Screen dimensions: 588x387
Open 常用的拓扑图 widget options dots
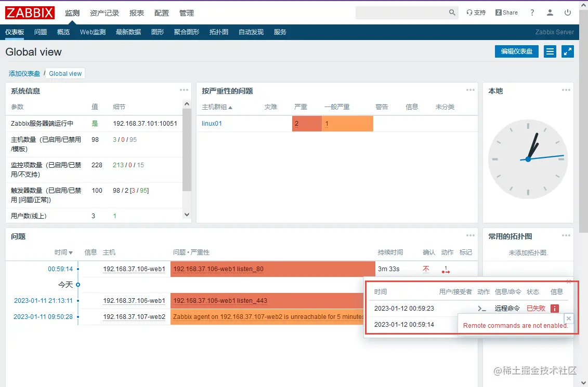(x=566, y=235)
